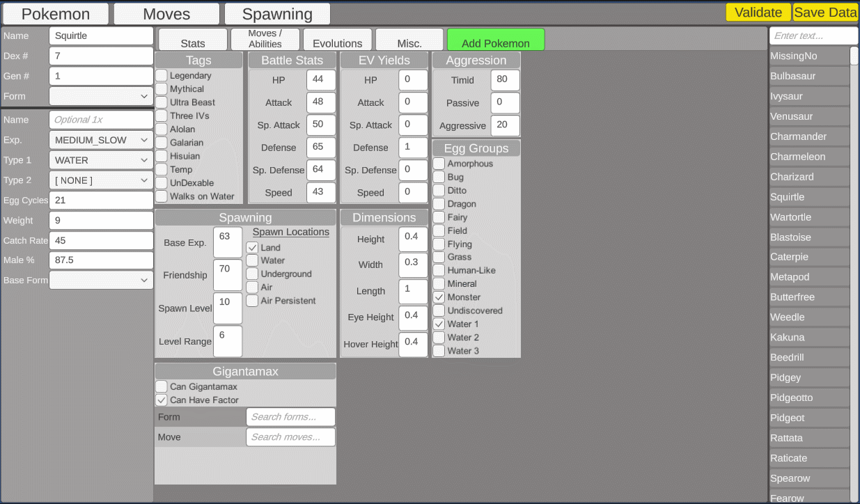Check the Walks on Water tag

pos(161,196)
